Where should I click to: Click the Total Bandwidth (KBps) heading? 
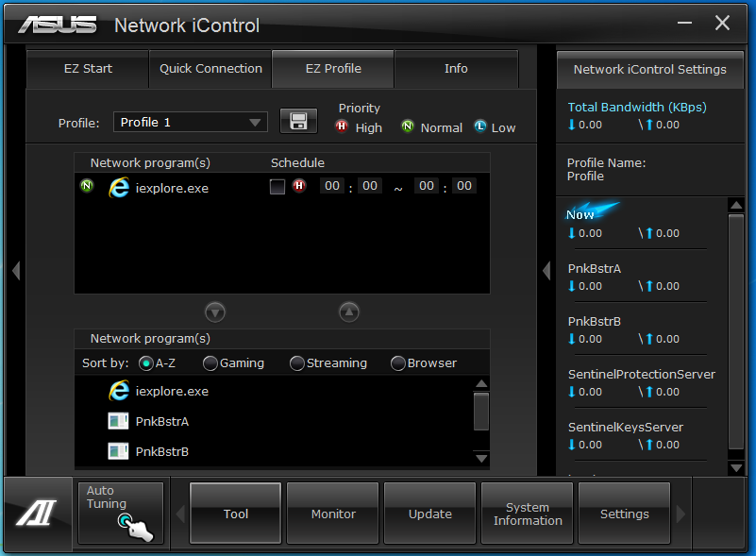pos(637,107)
